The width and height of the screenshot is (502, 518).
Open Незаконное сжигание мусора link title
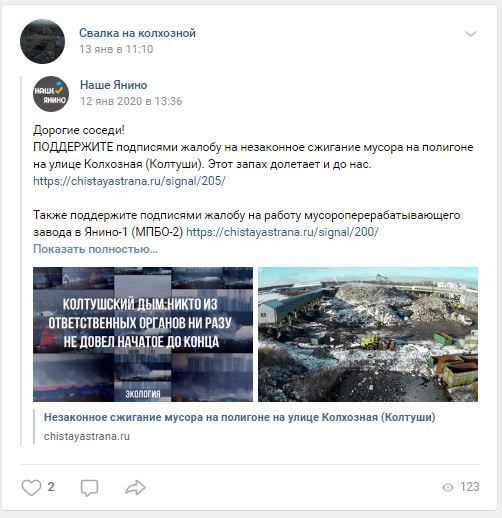pyautogui.click(x=240, y=417)
